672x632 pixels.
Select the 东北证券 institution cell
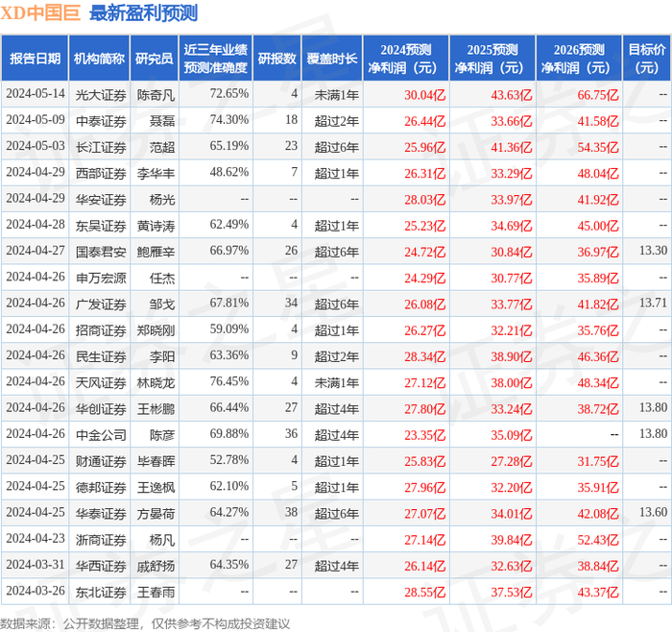(101, 592)
